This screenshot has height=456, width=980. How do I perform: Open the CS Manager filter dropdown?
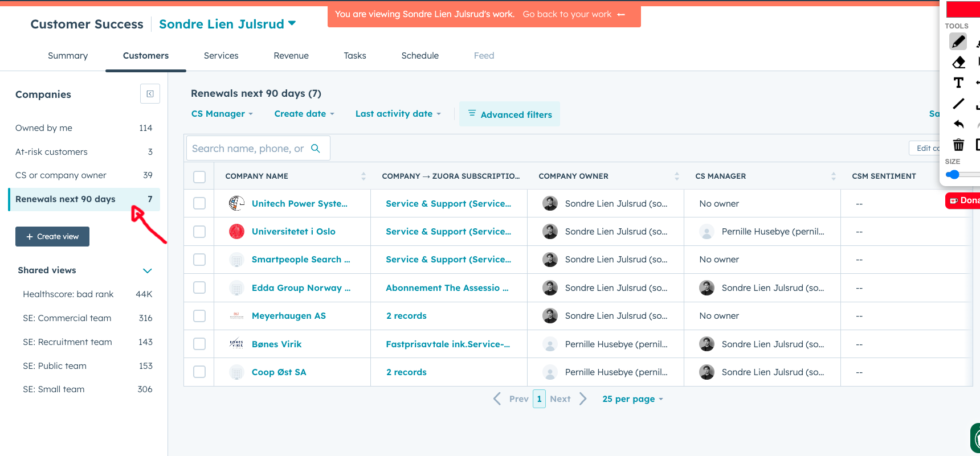[222, 114]
